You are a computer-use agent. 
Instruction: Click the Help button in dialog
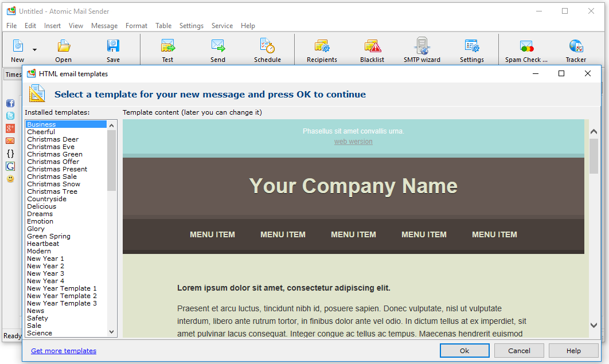click(573, 351)
